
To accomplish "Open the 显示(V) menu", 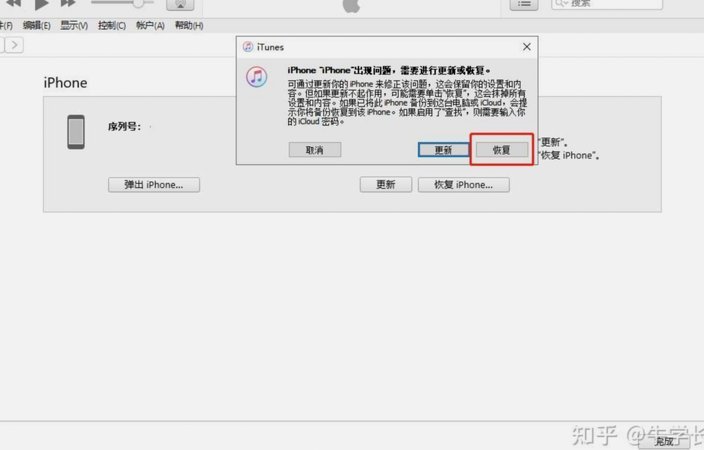I will tap(74, 26).
